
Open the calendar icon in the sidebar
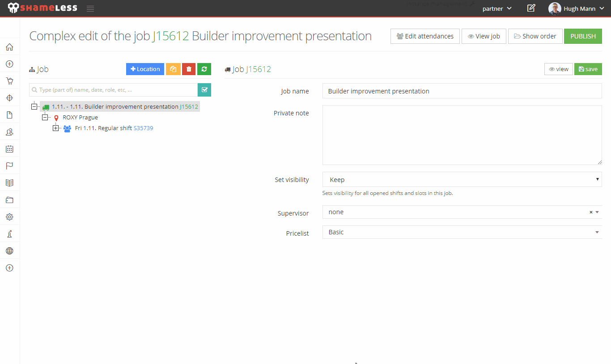tap(9, 149)
